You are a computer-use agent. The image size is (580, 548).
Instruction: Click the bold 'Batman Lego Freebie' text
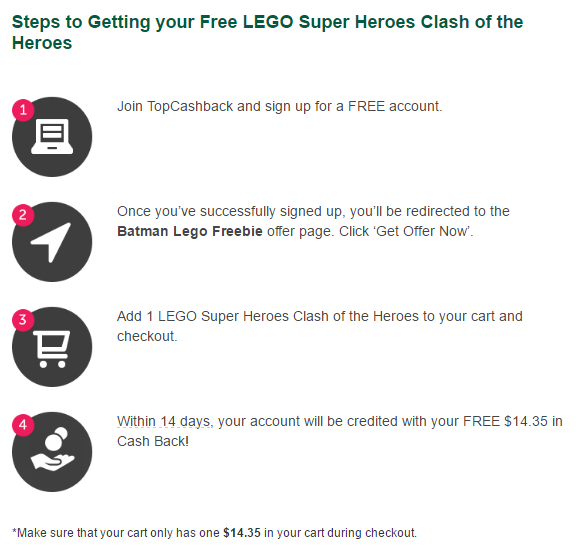pos(190,231)
